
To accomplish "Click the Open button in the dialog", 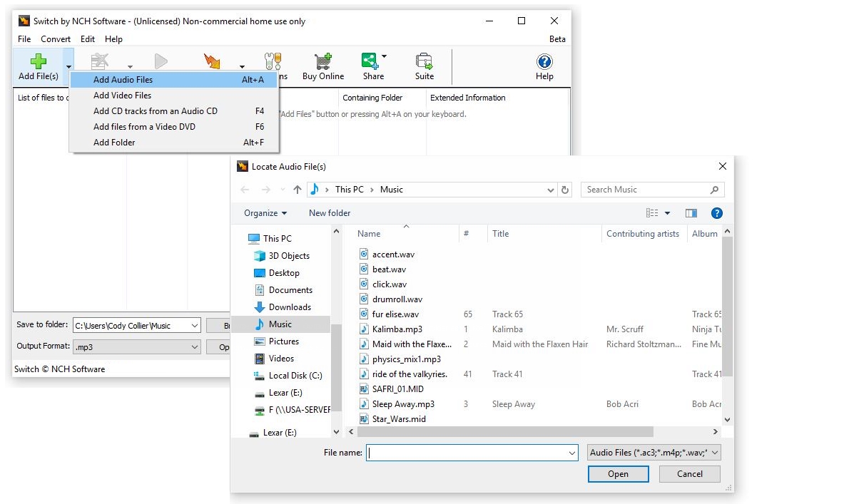I will [x=618, y=473].
